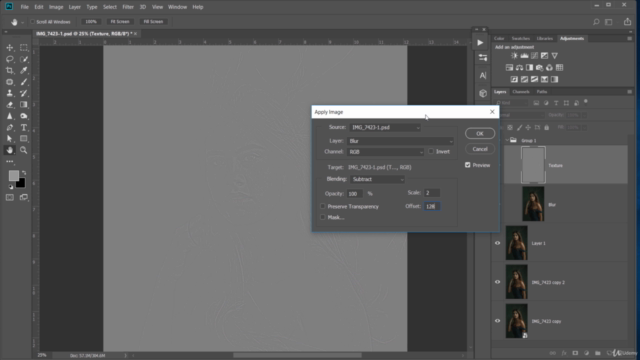Close the Apply Image dialog
The image size is (640, 360).
coord(492,112)
